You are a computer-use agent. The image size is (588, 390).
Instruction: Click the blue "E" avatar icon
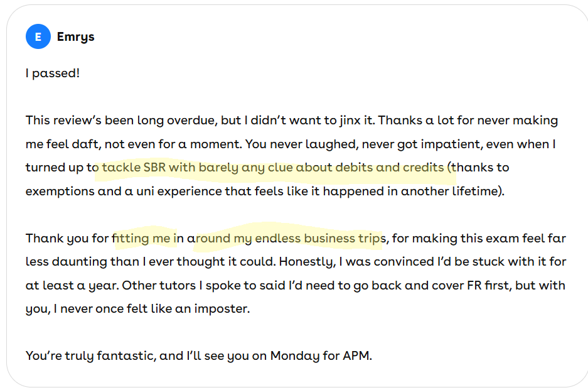38,37
